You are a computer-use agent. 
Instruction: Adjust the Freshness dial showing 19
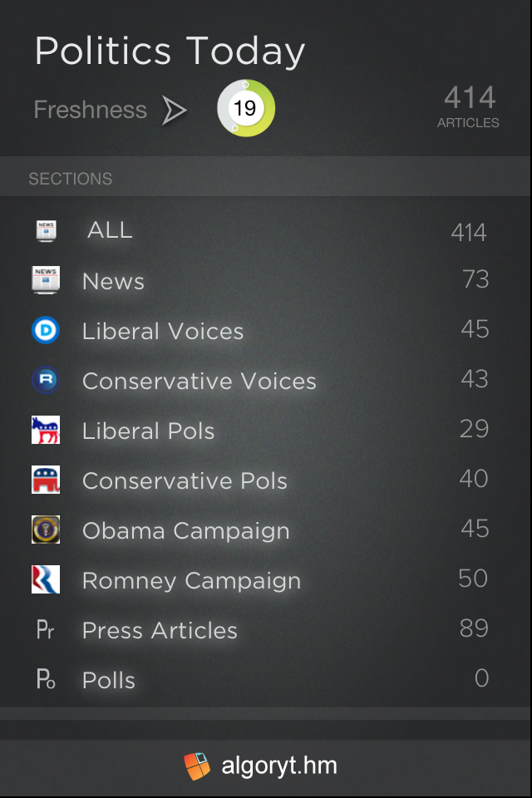point(245,108)
